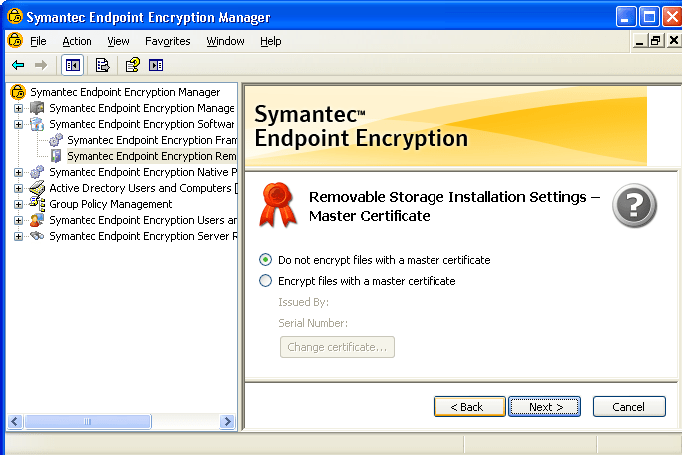Restore the inner MDI child window
Image resolution: width=682 pixels, height=455 pixels.
(x=655, y=41)
